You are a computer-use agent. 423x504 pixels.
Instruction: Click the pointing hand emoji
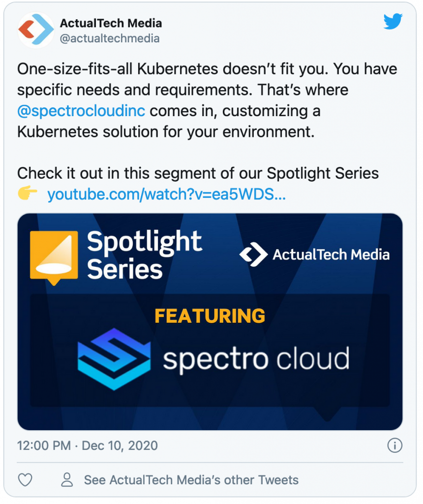(28, 192)
